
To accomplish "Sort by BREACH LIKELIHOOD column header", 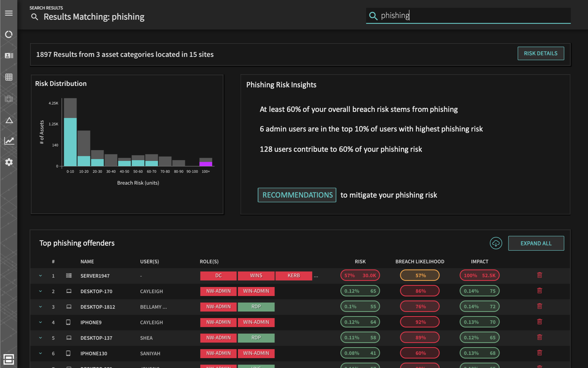I will (420, 261).
